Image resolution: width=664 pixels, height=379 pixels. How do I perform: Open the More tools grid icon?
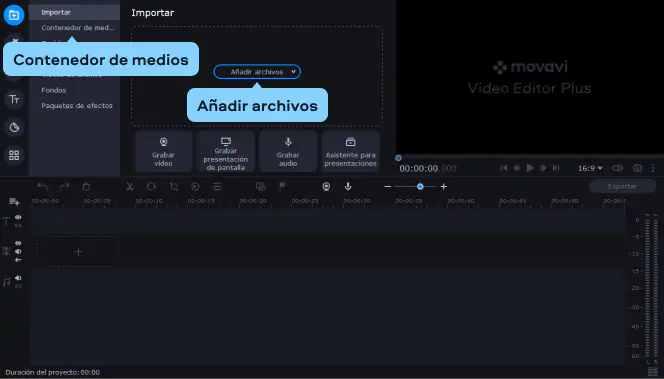click(14, 155)
